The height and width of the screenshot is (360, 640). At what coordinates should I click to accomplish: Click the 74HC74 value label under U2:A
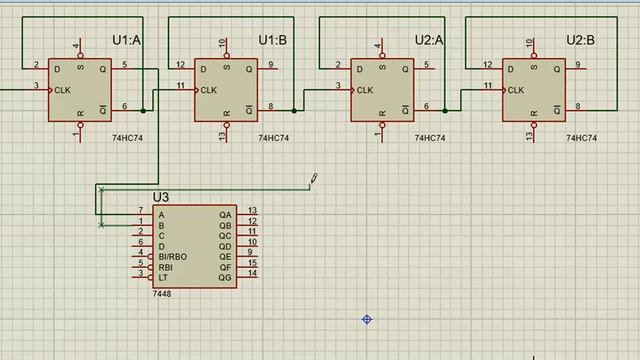click(x=430, y=138)
